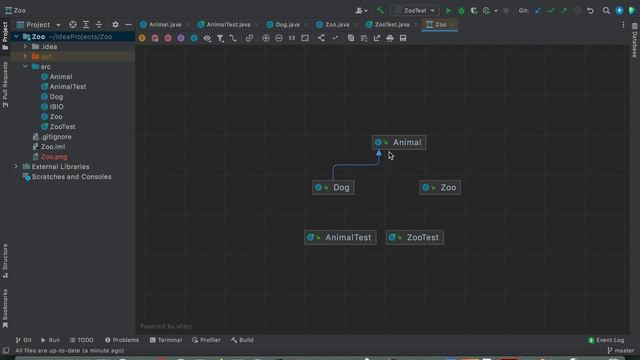
Task: Print the diagram
Action: click(390, 38)
